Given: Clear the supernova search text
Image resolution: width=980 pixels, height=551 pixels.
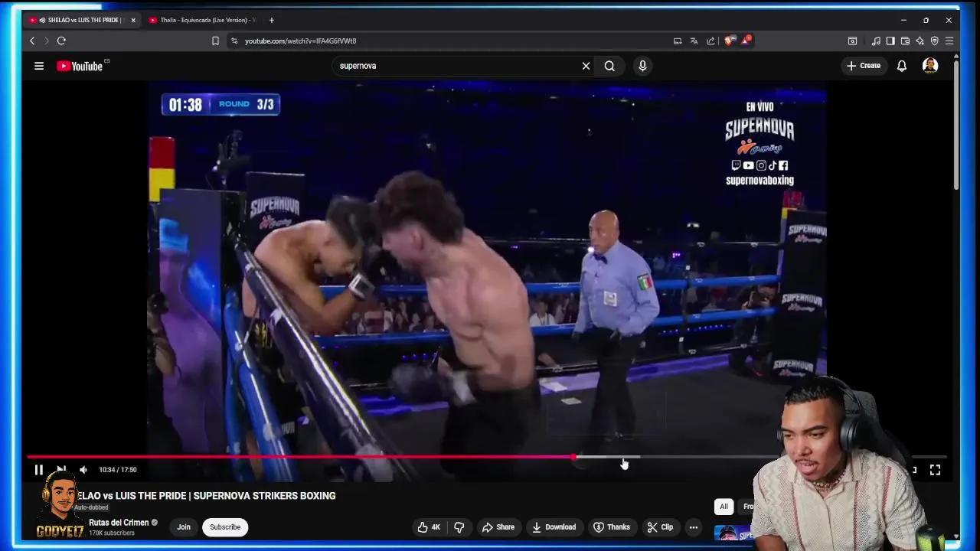Looking at the screenshot, I should coord(586,66).
